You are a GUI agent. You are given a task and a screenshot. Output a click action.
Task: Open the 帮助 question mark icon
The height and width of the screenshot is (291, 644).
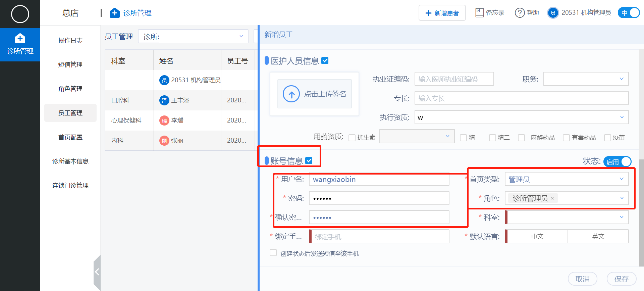coord(520,13)
